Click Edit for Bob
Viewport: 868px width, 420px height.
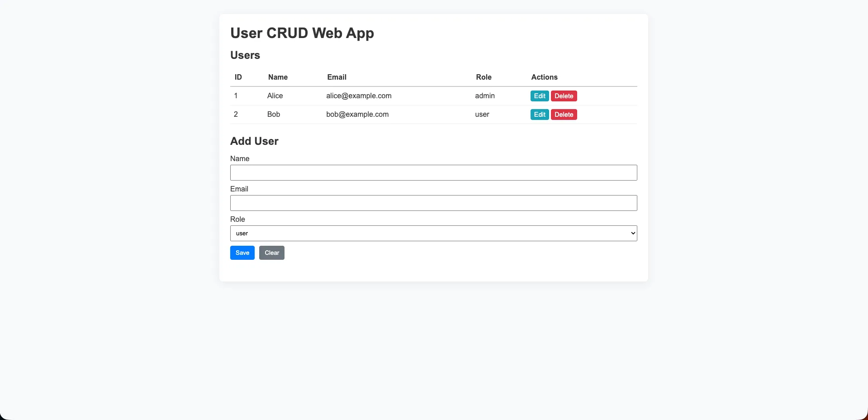[539, 115]
